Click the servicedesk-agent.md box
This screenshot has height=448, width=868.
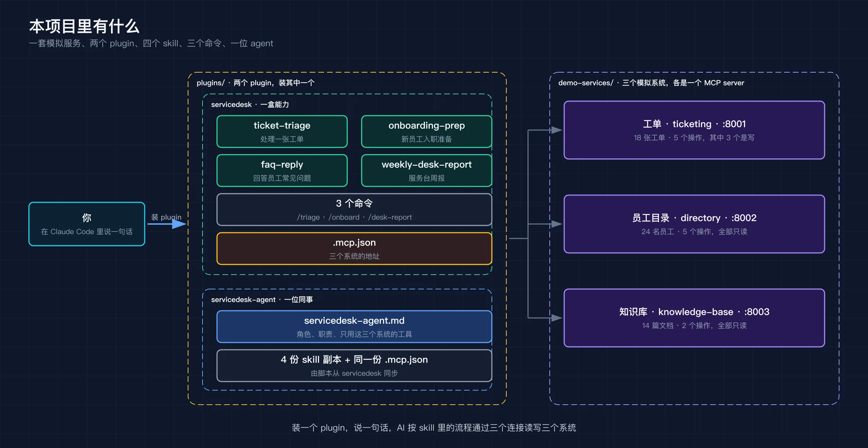coord(354,327)
